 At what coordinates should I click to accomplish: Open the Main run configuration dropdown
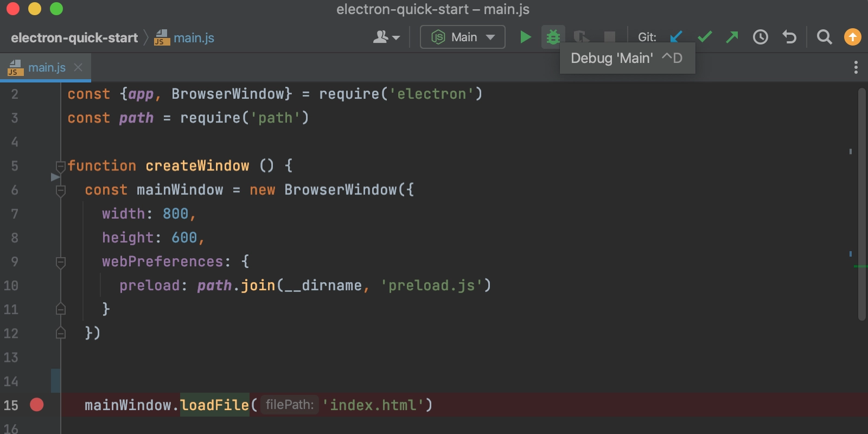tap(463, 37)
